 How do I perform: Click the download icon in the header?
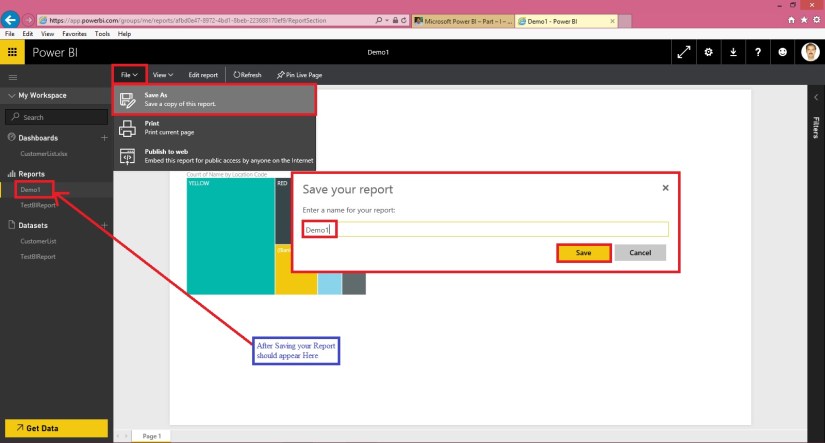pos(733,52)
